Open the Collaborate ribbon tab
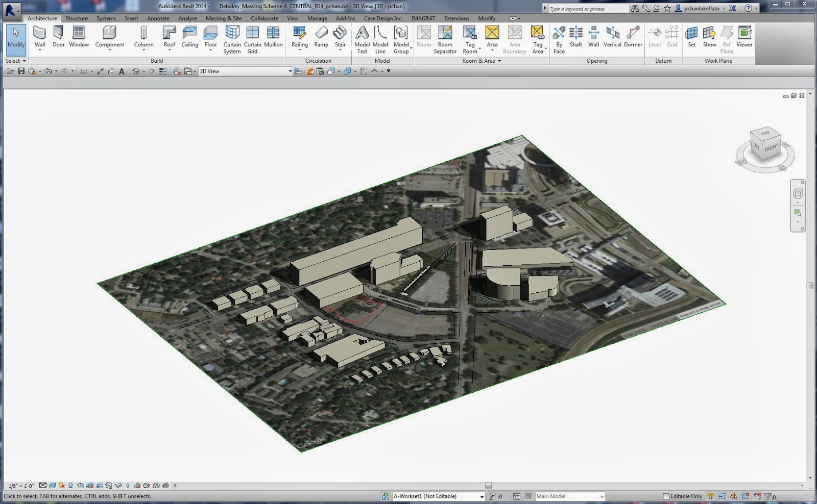This screenshot has width=817, height=504. click(x=265, y=18)
